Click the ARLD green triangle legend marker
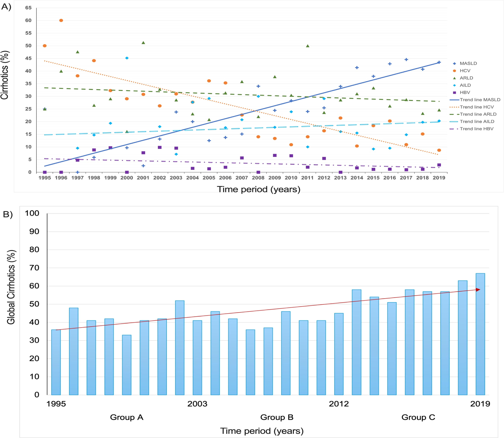 pyautogui.click(x=454, y=78)
